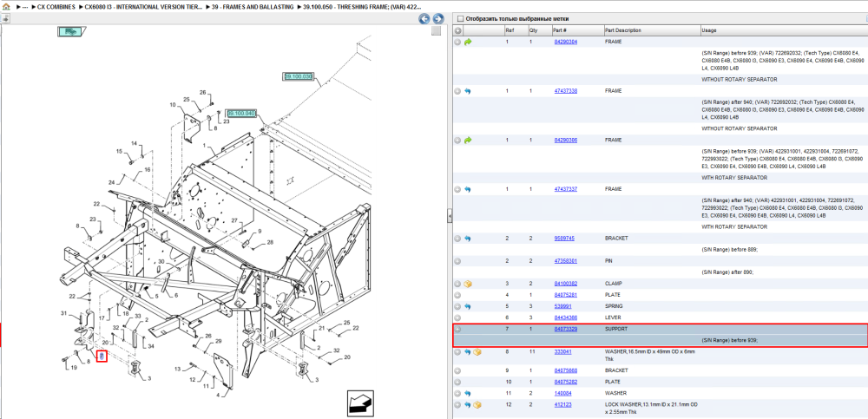868x419 pixels.
Task: Click the round plus button for part 84290304
Action: click(457, 42)
